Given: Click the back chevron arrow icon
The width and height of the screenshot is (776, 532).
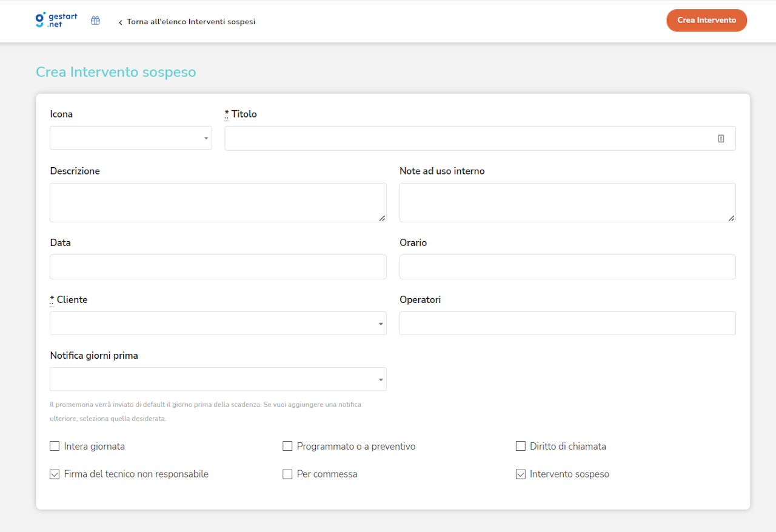Looking at the screenshot, I should [120, 22].
